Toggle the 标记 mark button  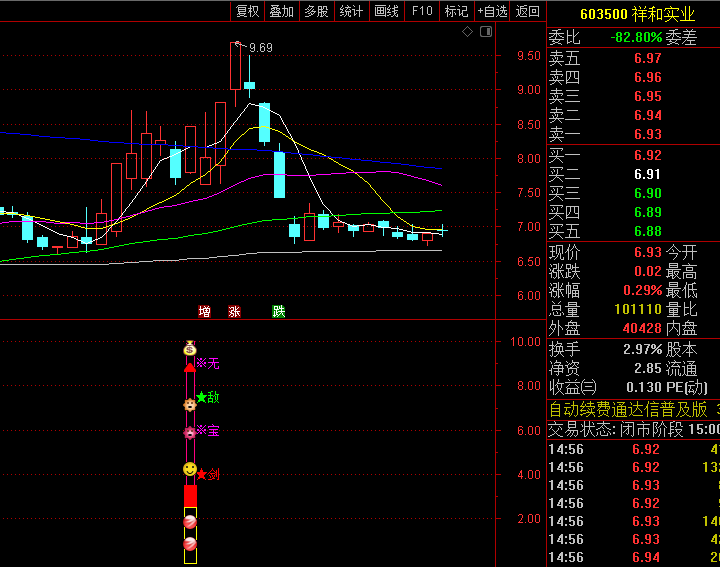[x=456, y=11]
